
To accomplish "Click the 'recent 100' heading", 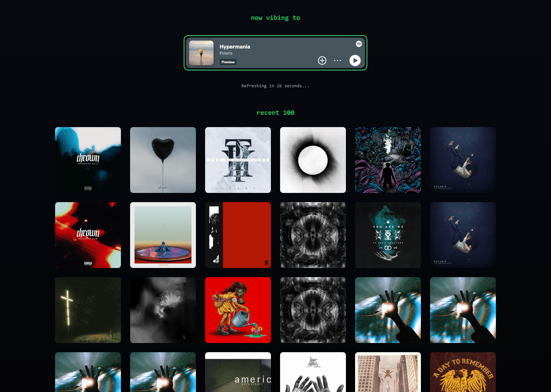I will [x=275, y=113].
